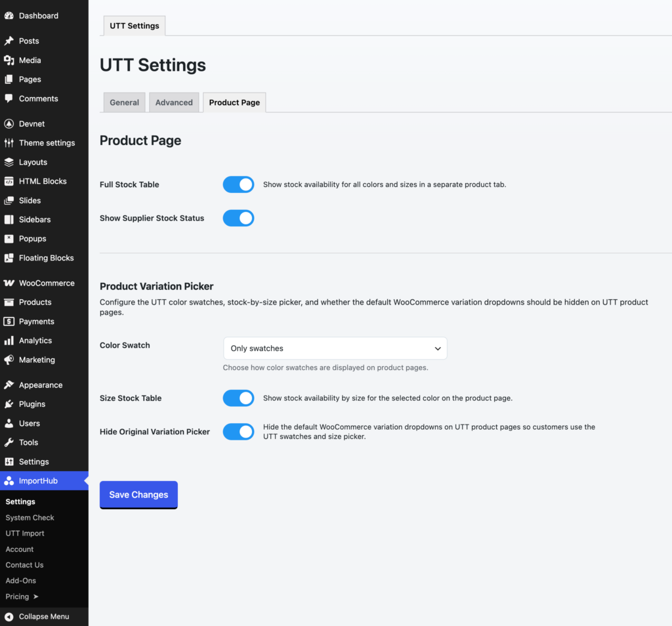Screen dimensions: 672x626
Task: Open Add-Ons submenu item
Action: point(21,581)
